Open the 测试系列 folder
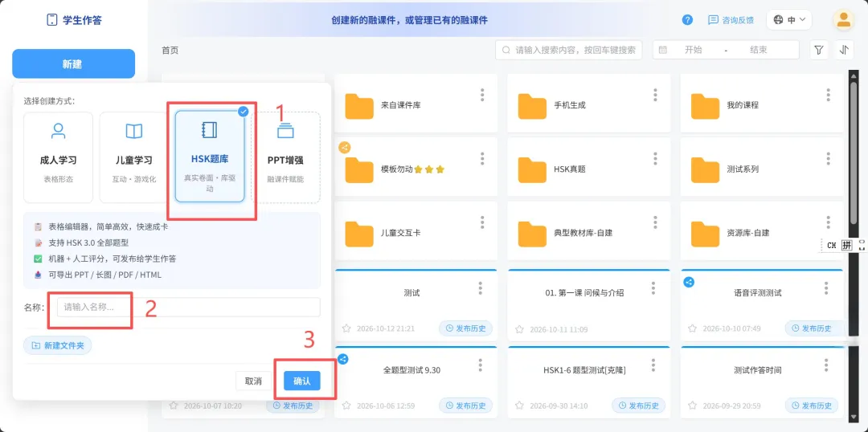 pyautogui.click(x=762, y=168)
